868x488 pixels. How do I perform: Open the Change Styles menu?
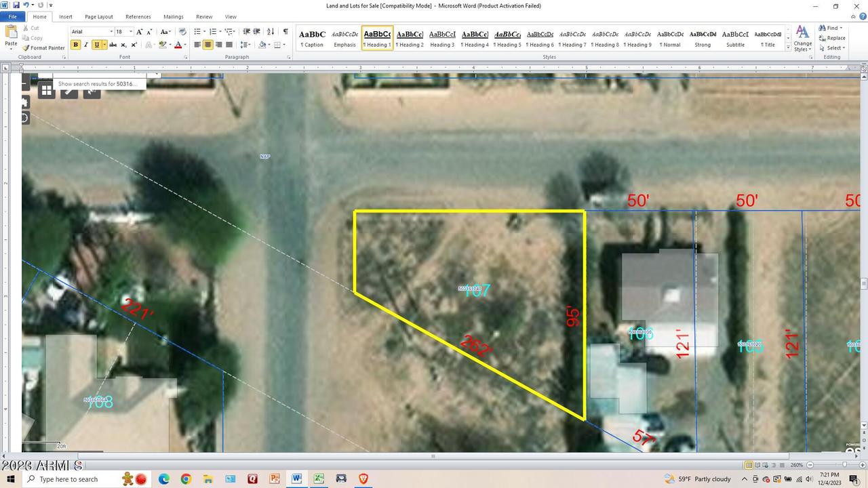tap(803, 37)
